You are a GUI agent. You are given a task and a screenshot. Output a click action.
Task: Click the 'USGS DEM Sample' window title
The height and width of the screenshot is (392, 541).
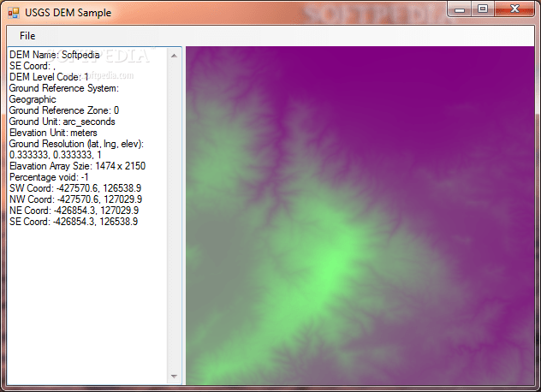(x=68, y=13)
